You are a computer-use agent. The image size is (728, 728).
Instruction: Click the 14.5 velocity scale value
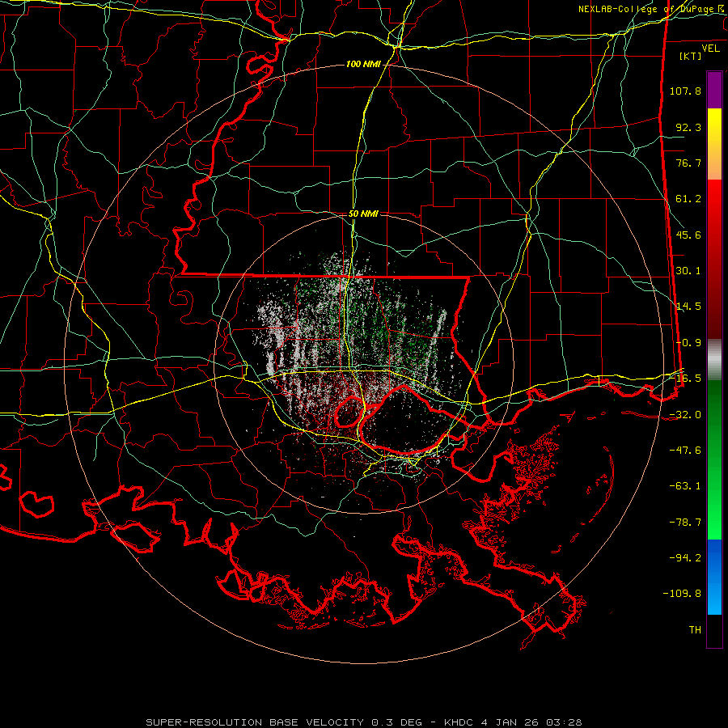[688, 307]
